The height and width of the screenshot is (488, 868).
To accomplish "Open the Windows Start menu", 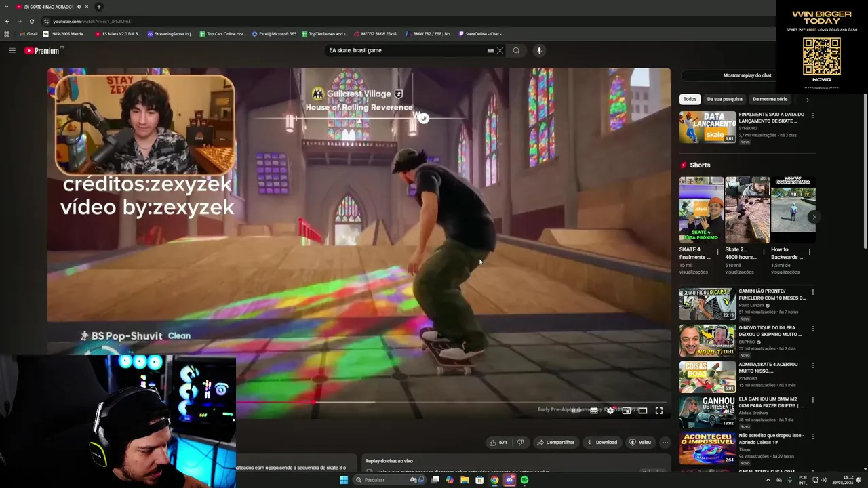I will click(344, 480).
